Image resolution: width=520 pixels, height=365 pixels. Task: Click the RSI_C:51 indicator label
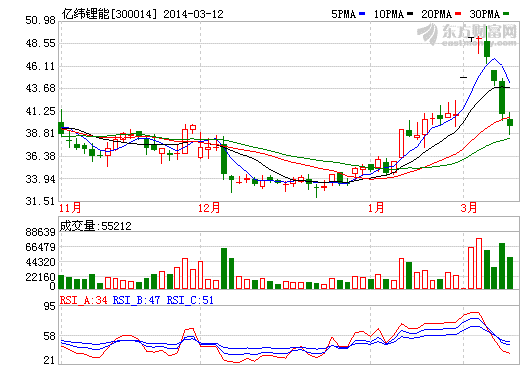(190, 300)
